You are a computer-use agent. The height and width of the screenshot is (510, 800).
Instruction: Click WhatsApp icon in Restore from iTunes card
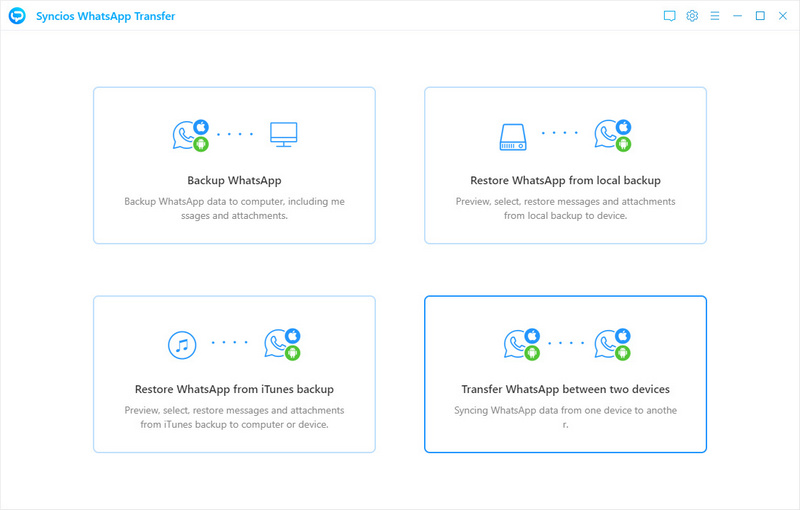click(282, 344)
